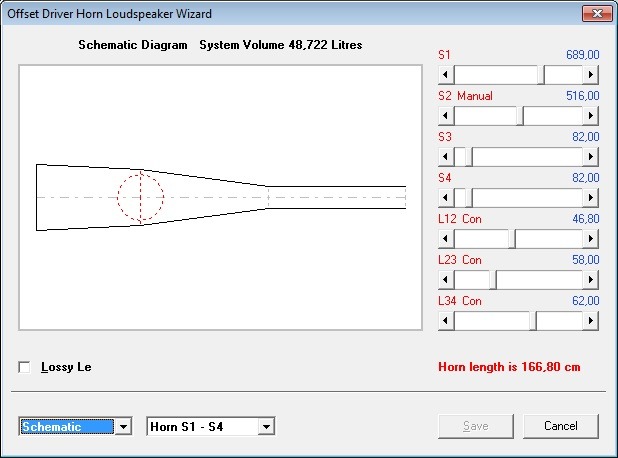
Task: Click the L23 Con label
Action: click(x=460, y=260)
